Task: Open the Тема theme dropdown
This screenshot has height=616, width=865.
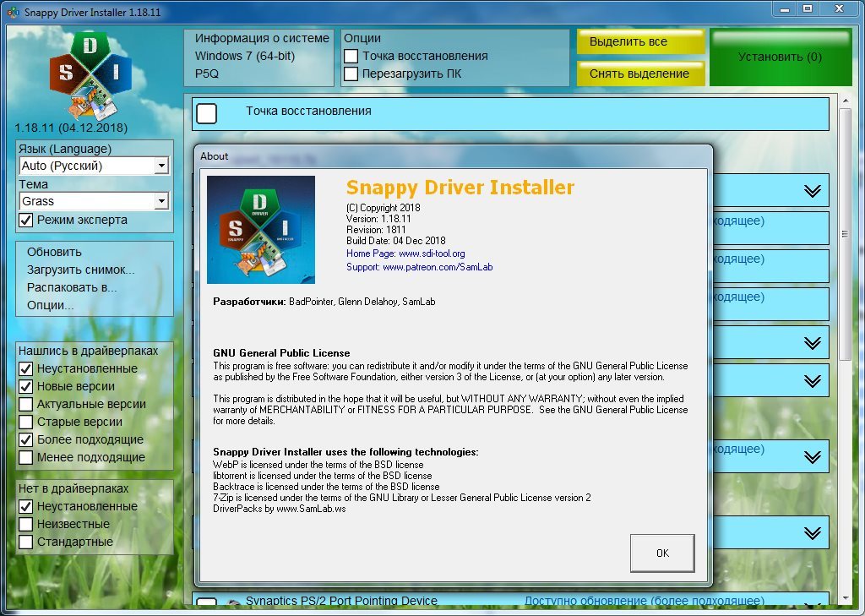Action: [x=161, y=202]
